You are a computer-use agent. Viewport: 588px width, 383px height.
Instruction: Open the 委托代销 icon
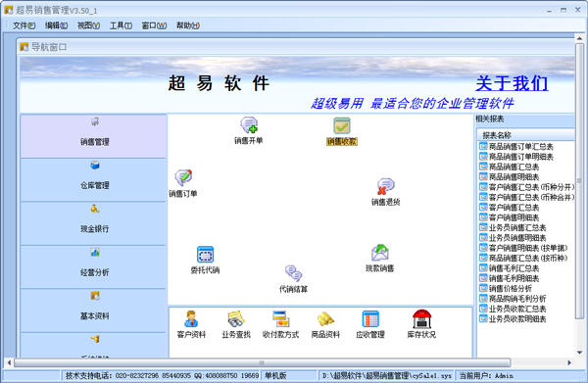[x=205, y=260]
